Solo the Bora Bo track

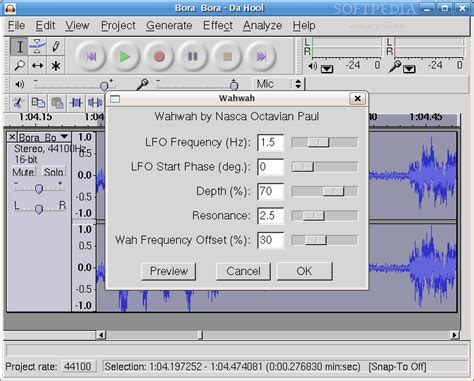[54, 172]
